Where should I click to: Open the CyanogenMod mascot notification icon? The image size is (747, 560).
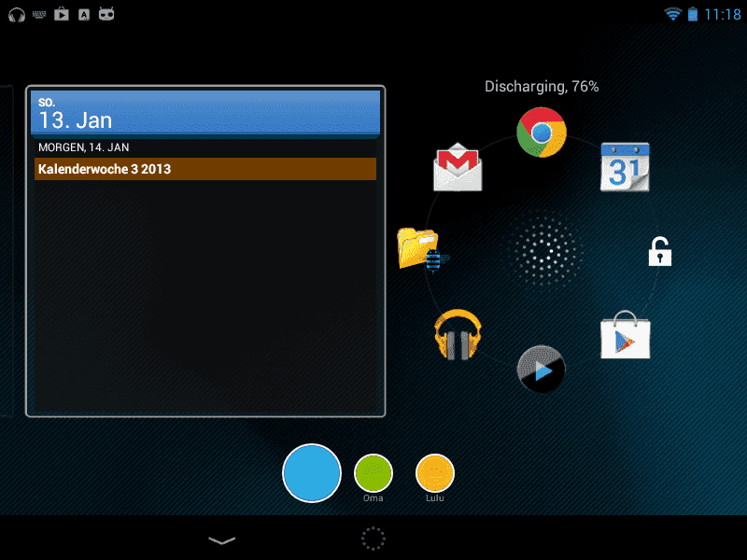106,15
